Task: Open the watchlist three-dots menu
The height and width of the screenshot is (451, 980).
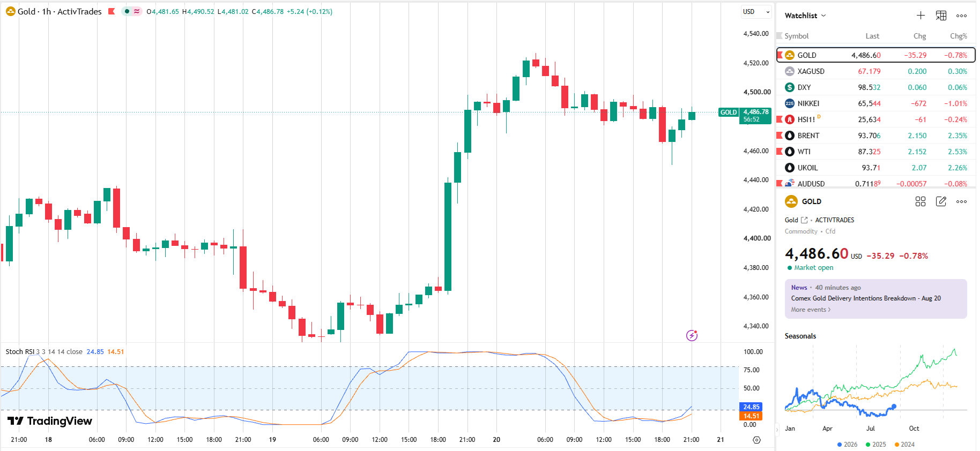Action: [962, 16]
